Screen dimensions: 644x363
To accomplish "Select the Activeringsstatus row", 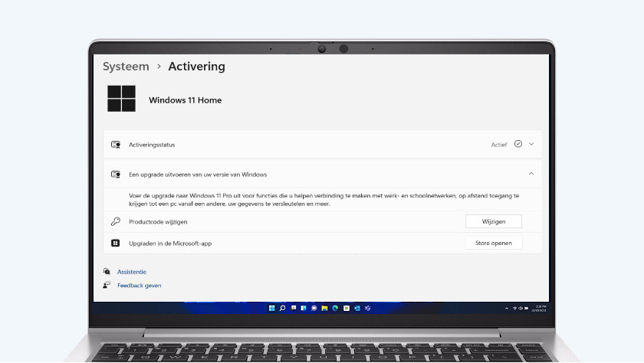I will coord(307,144).
